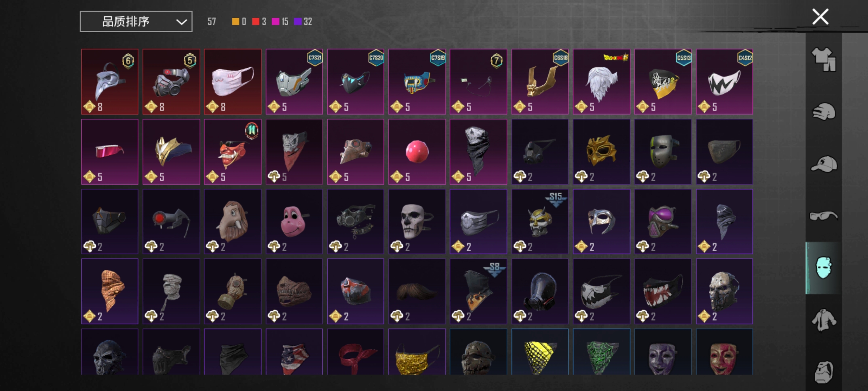Select the red oni demon mask
868x391 pixels.
[233, 152]
